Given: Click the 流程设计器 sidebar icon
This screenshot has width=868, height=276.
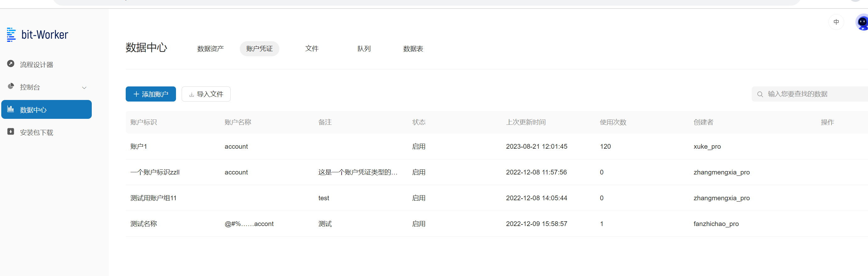Looking at the screenshot, I should click(11, 64).
